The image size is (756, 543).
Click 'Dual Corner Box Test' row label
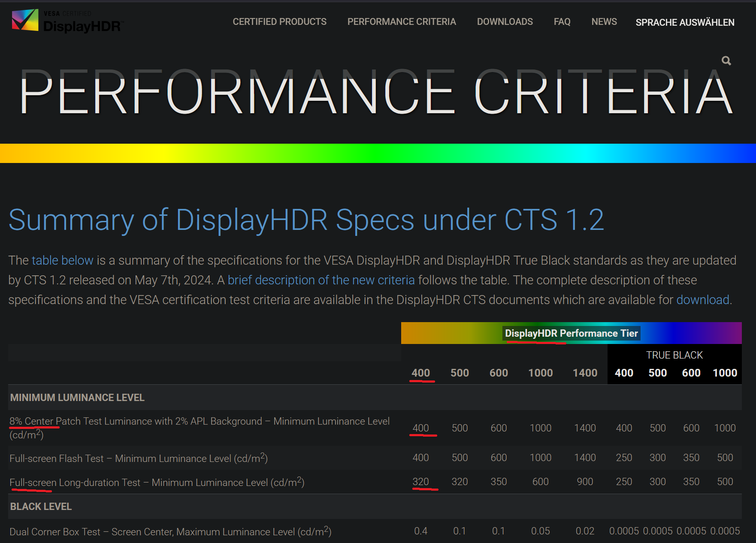click(x=170, y=531)
